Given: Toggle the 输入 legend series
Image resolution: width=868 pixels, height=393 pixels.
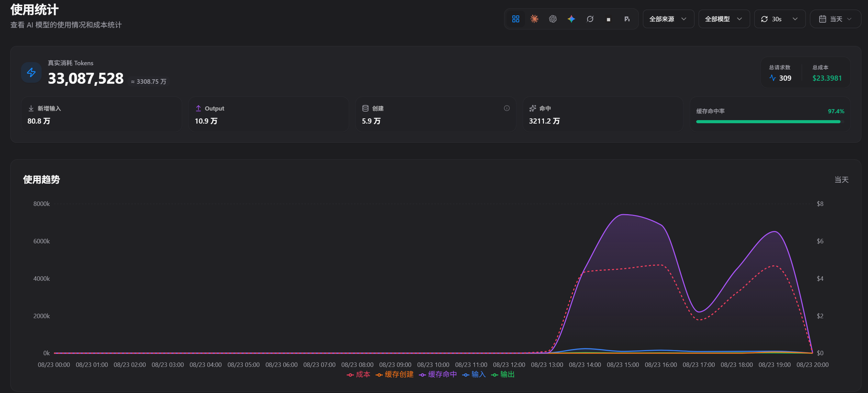Looking at the screenshot, I should tap(474, 374).
